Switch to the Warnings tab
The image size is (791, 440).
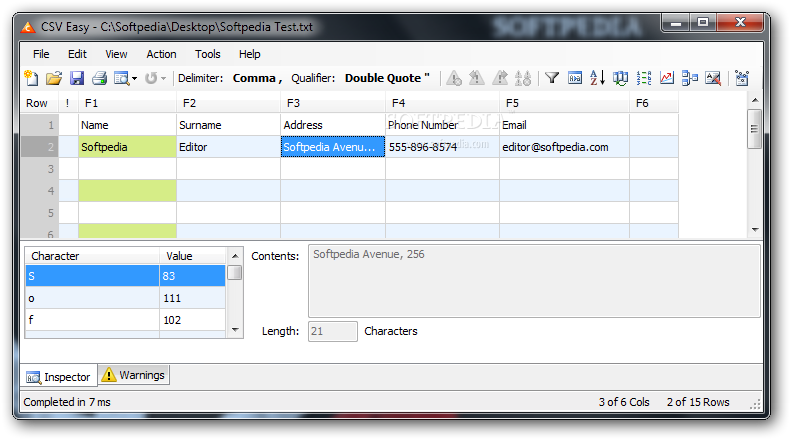(x=134, y=375)
